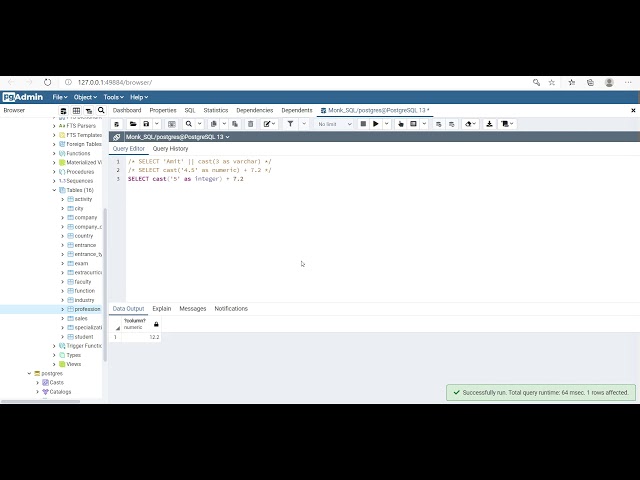Close the query tool panel tab
The image size is (640, 480).
pyautogui.click(x=633, y=110)
